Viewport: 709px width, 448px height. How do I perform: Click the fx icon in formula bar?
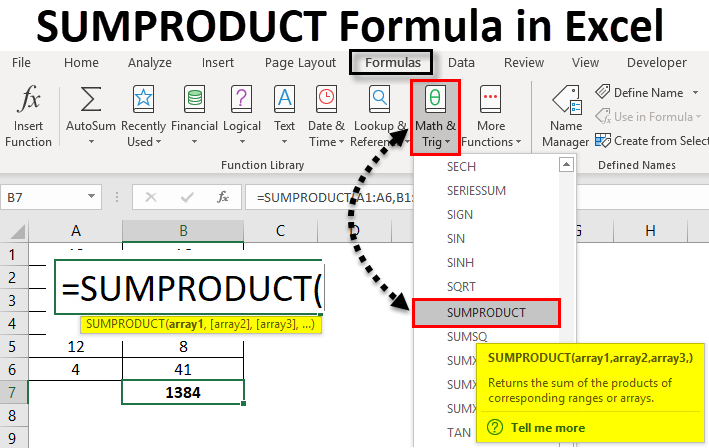[x=223, y=197]
